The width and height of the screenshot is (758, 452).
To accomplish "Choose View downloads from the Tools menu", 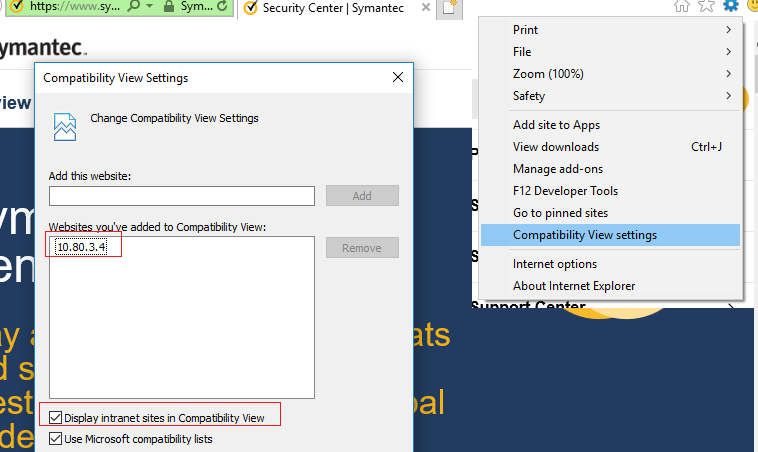I will (610, 147).
